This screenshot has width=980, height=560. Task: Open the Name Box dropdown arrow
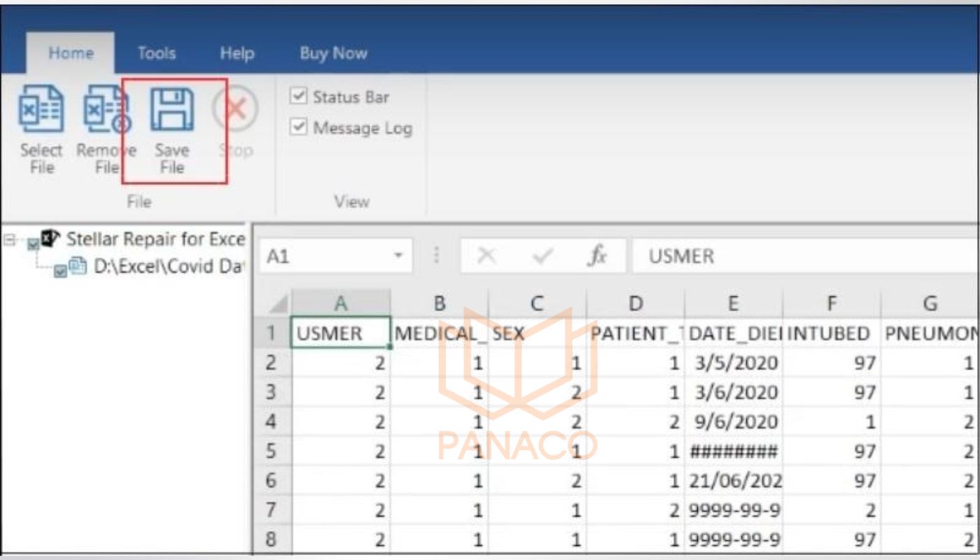398,256
